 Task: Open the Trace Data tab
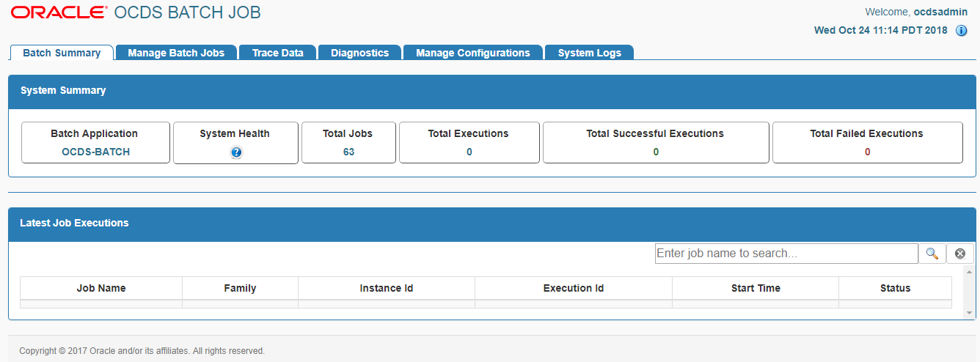(278, 53)
